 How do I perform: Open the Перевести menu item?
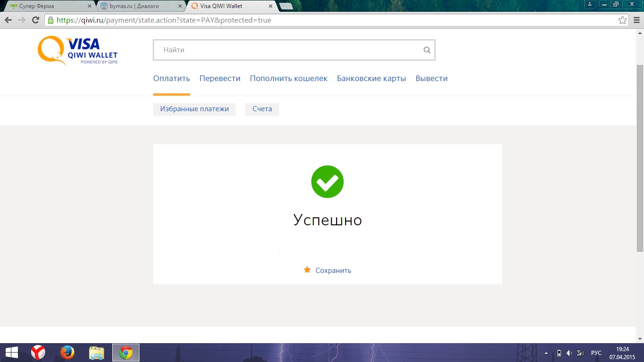pos(220,79)
